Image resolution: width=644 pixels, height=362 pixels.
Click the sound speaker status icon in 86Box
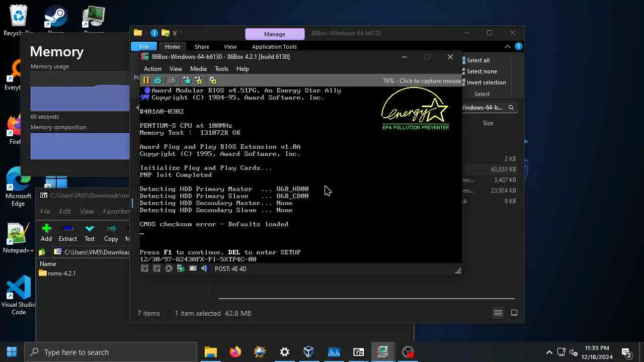coord(204,269)
